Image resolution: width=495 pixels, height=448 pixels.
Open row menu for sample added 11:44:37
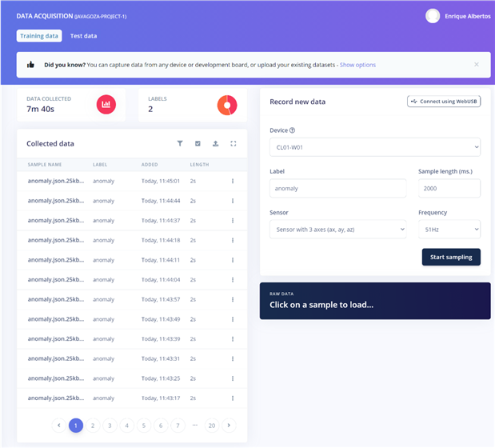[233, 220]
